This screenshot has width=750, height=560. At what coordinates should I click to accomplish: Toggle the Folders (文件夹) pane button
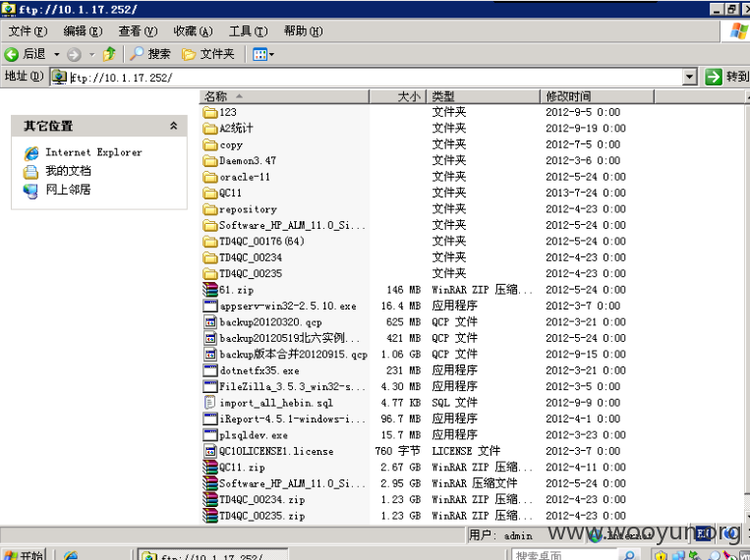(x=208, y=54)
